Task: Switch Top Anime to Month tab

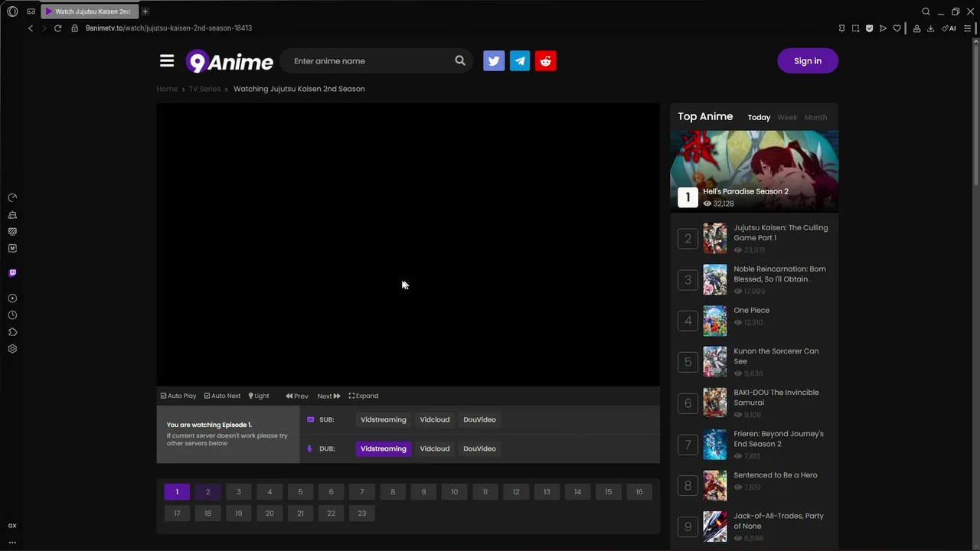Action: click(x=815, y=117)
